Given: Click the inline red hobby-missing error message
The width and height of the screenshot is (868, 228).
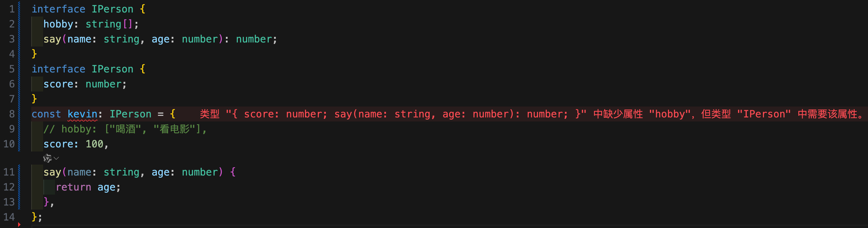Looking at the screenshot, I should coord(532,114).
